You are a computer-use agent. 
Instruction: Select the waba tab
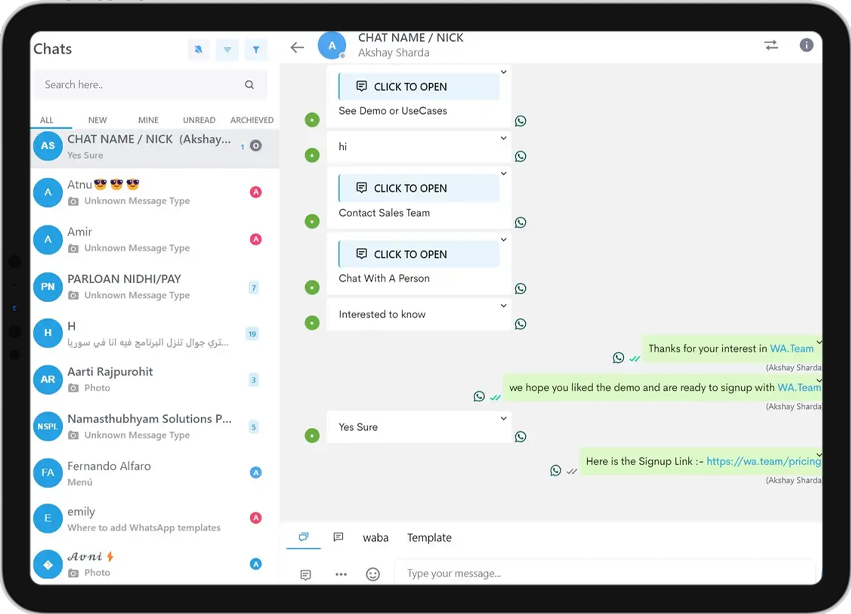point(376,538)
